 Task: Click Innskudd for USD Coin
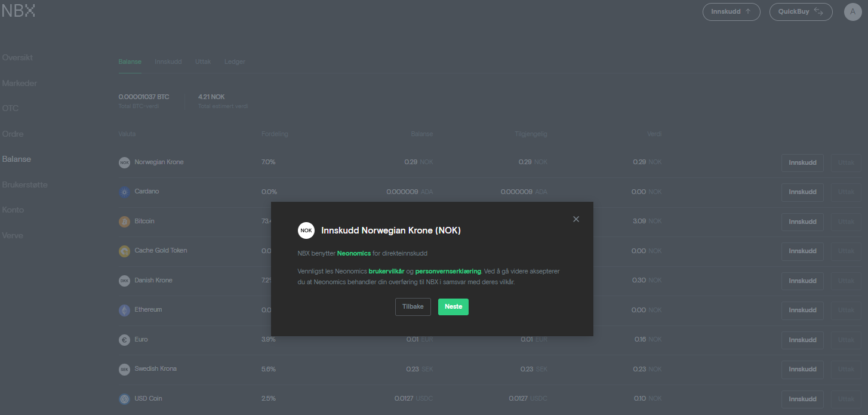coord(802,399)
